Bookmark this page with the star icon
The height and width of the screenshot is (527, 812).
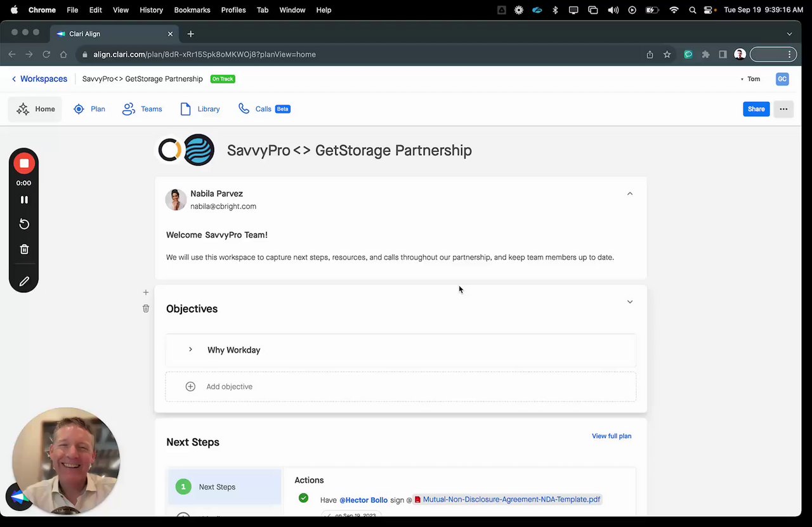point(667,55)
